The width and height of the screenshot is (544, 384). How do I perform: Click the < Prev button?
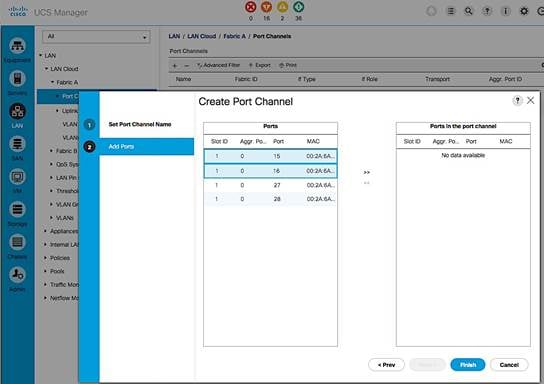click(386, 365)
